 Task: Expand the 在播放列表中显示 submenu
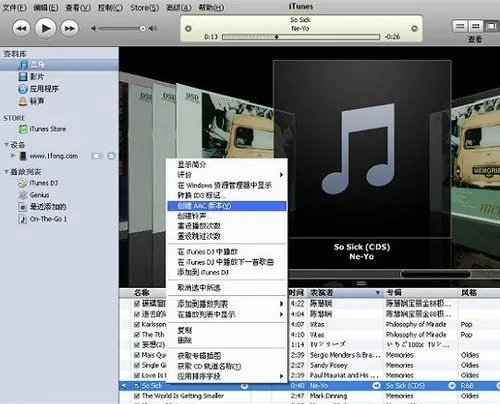pyautogui.click(x=227, y=314)
